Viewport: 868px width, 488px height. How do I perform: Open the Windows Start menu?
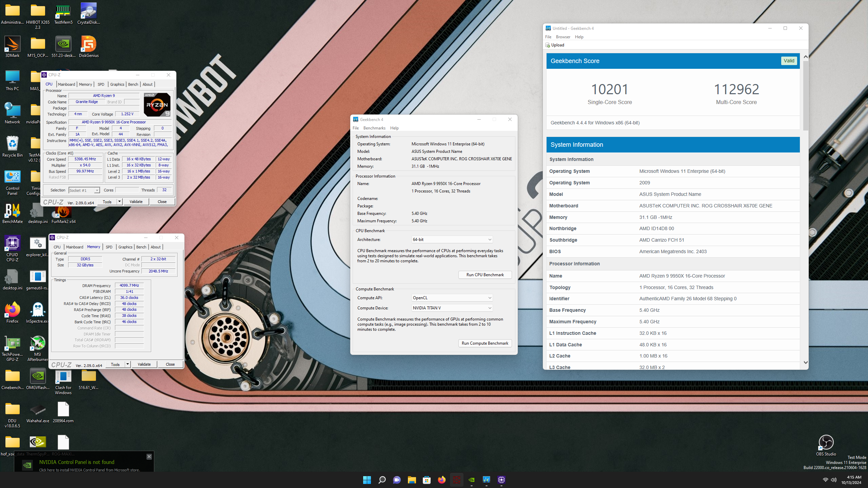click(x=367, y=480)
